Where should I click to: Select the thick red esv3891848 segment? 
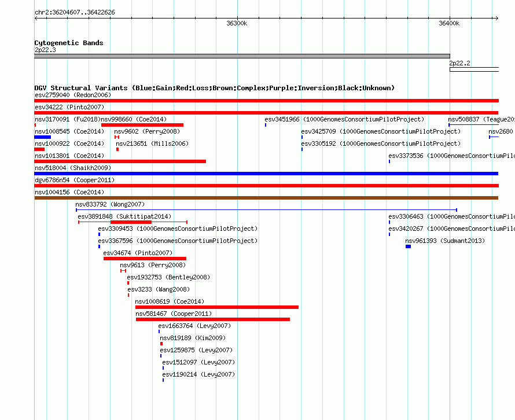tap(131, 222)
